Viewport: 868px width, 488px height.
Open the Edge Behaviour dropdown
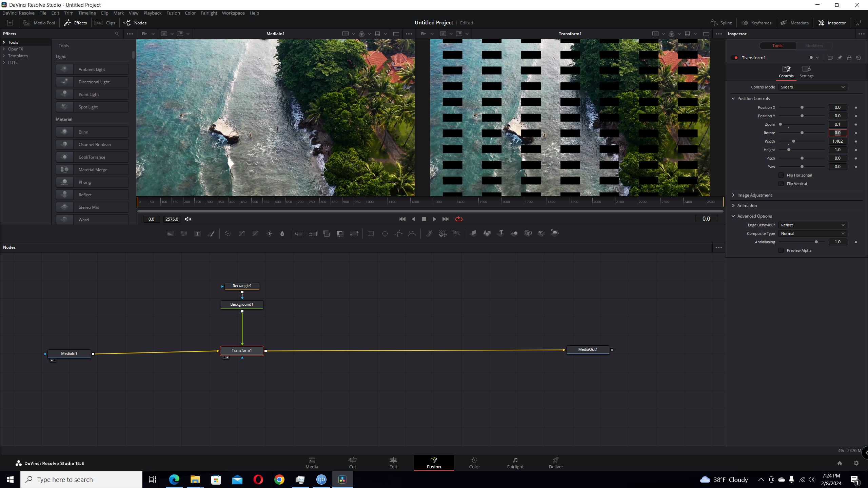(812, 225)
